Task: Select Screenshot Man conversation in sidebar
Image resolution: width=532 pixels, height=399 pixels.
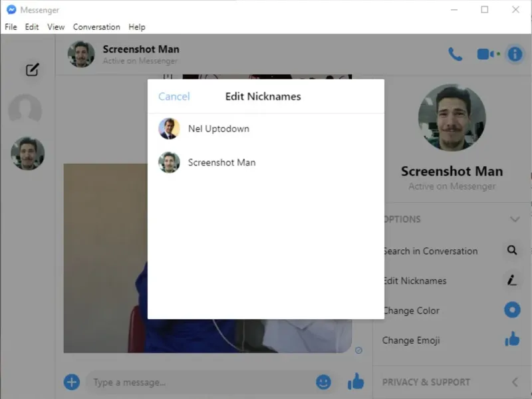Action: (27, 154)
